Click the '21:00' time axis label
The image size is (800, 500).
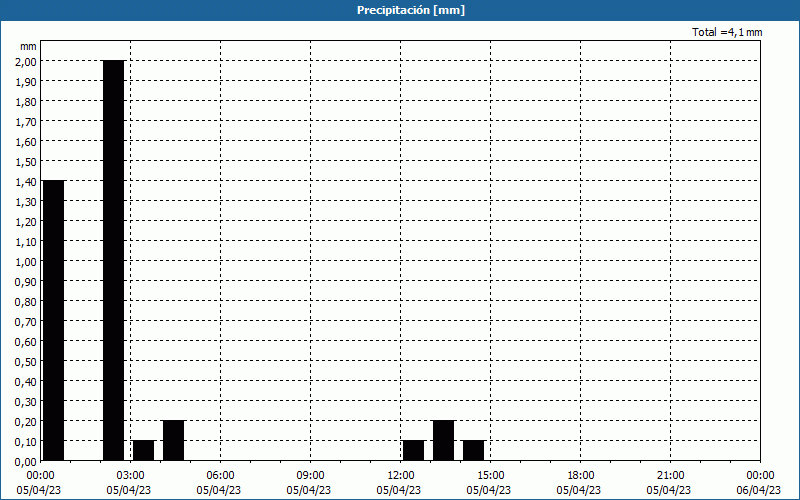(670, 476)
